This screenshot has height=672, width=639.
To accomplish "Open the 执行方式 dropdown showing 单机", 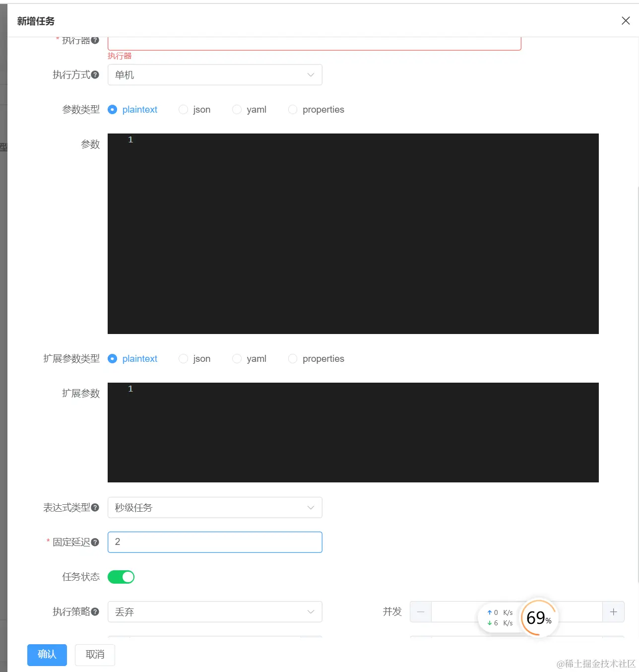I will coord(215,74).
